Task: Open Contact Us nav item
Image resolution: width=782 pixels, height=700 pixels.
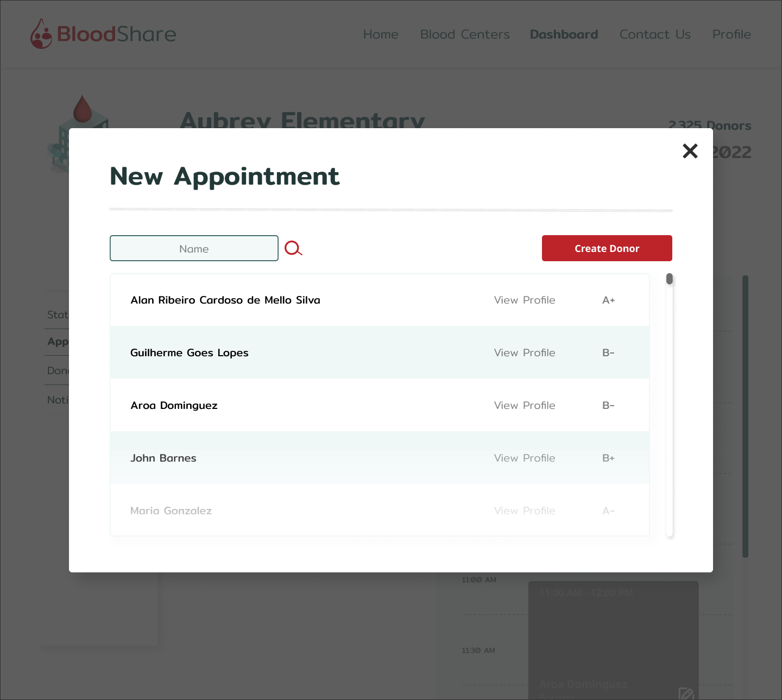Action: (655, 34)
